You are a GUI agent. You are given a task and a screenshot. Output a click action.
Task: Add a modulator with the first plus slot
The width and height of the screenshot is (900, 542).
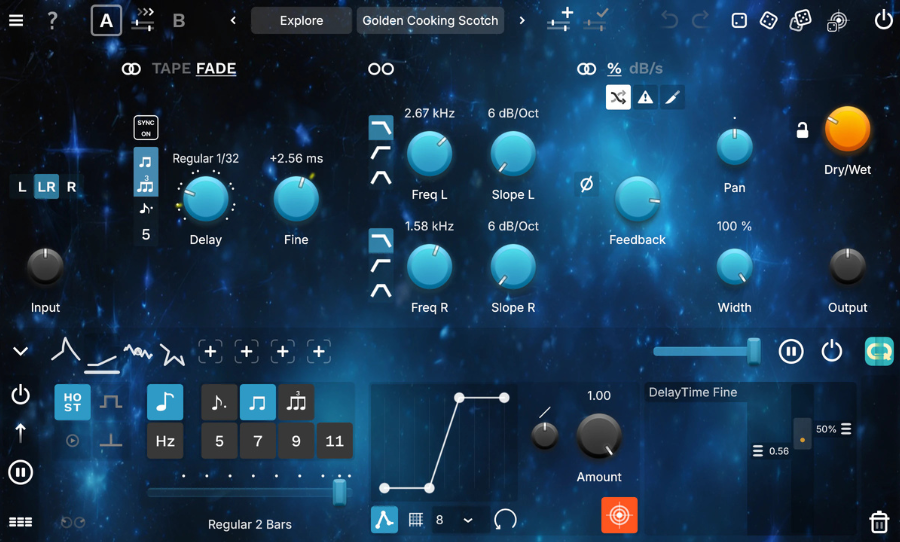pos(210,351)
